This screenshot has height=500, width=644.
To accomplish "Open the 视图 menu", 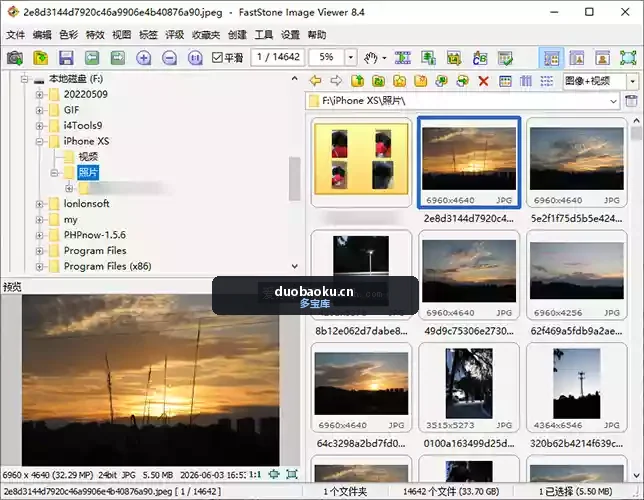I will [x=122, y=35].
